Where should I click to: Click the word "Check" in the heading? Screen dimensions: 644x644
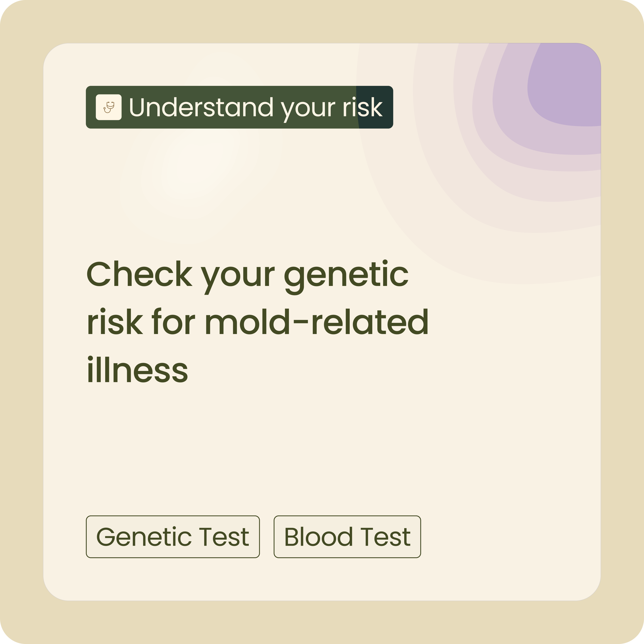[139, 275]
